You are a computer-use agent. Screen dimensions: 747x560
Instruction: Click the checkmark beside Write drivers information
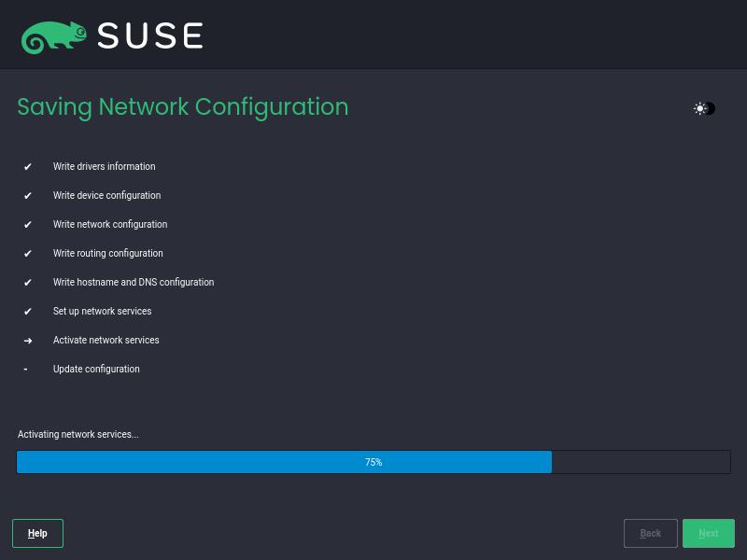pos(27,167)
